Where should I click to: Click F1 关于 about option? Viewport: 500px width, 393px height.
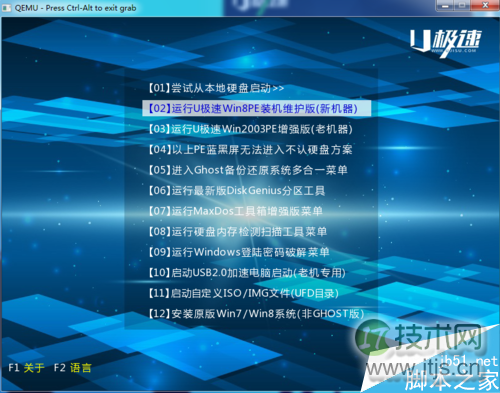click(x=26, y=368)
